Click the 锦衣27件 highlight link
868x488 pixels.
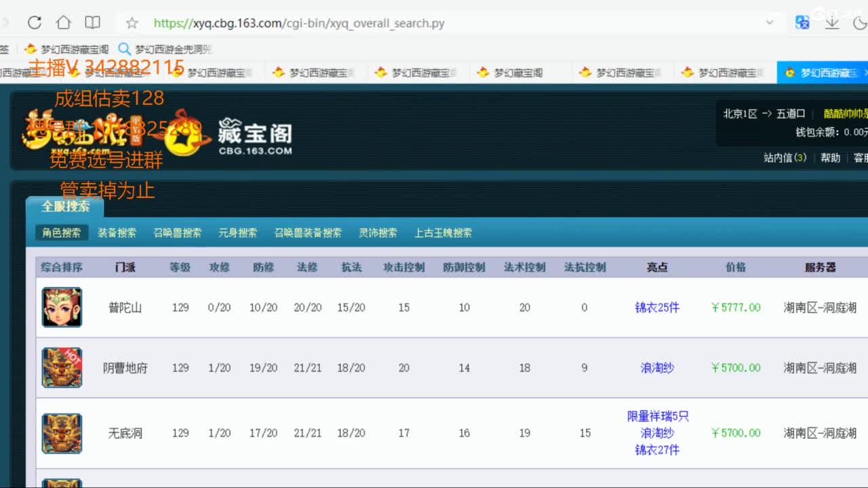coord(657,449)
